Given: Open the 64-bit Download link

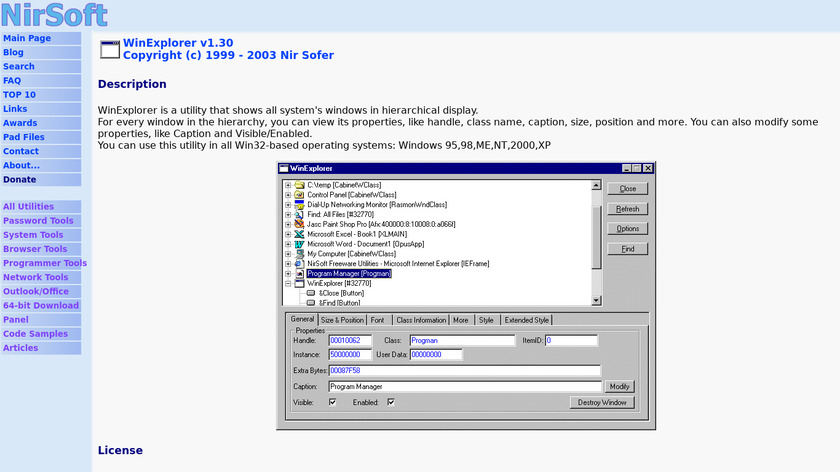Looking at the screenshot, I should point(41,305).
